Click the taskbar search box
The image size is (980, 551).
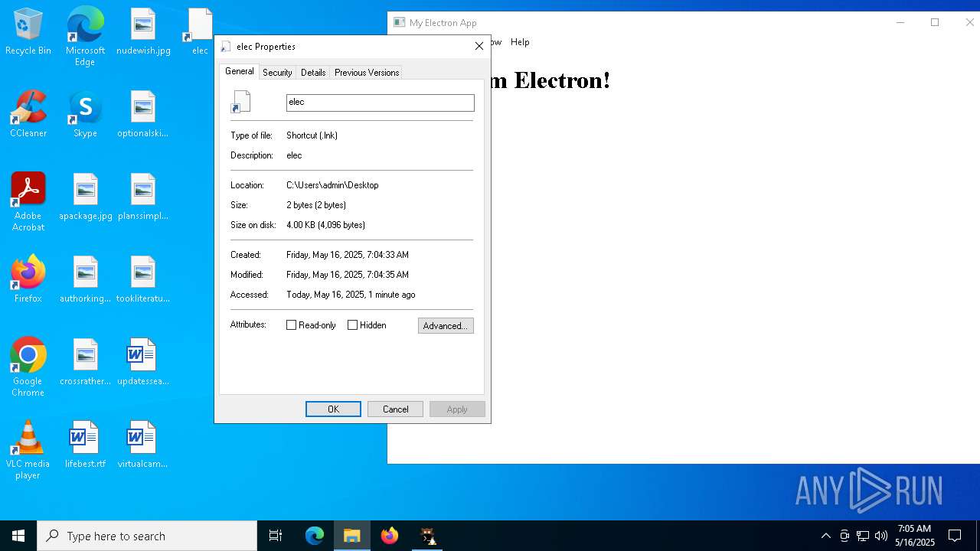pyautogui.click(x=147, y=536)
